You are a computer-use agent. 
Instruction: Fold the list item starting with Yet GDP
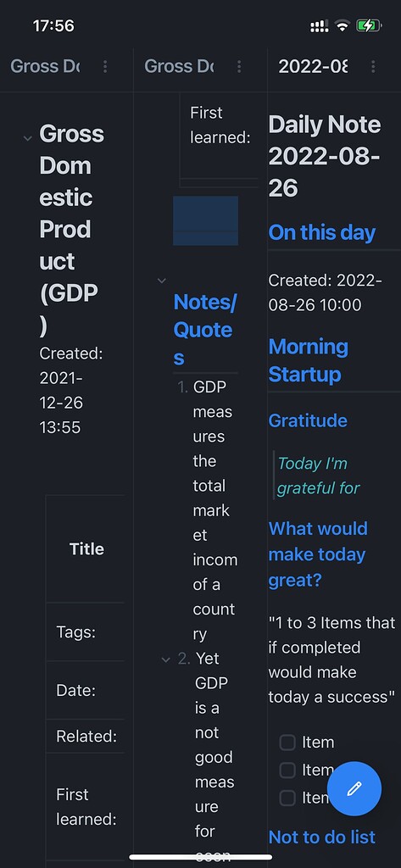point(165,659)
